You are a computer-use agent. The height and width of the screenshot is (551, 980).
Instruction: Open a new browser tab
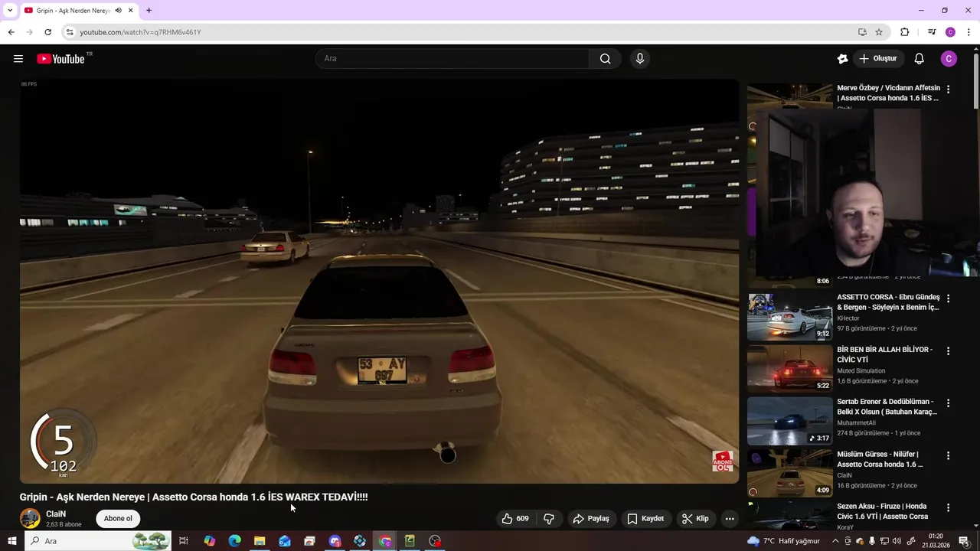coord(149,11)
